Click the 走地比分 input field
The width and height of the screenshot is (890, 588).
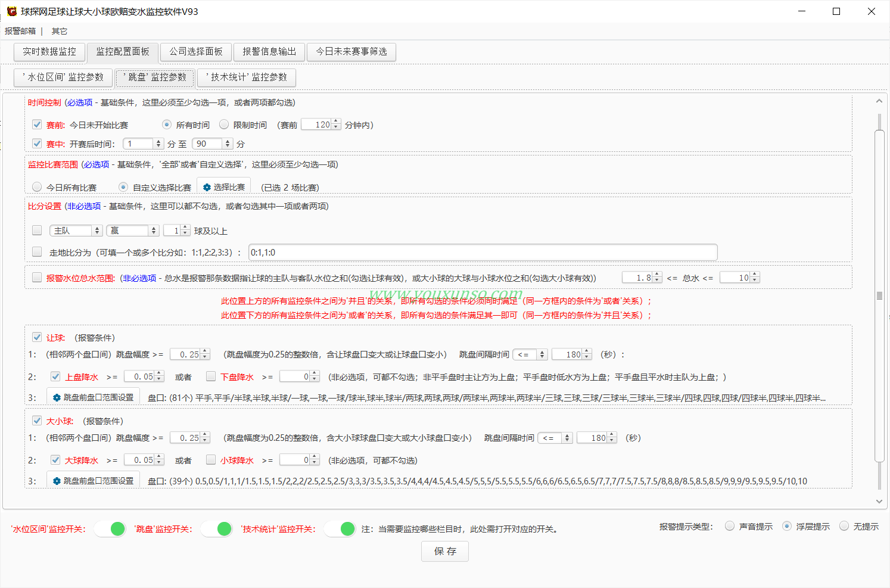(x=483, y=253)
